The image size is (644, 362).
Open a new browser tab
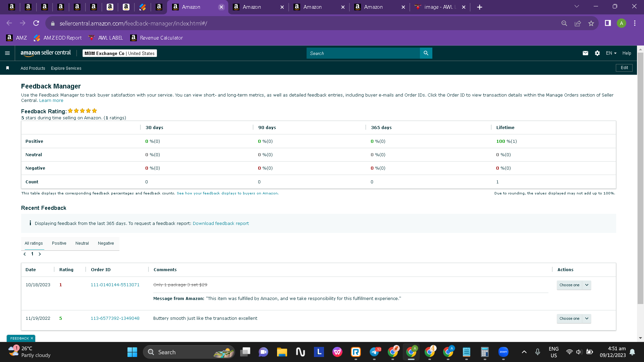(480, 7)
